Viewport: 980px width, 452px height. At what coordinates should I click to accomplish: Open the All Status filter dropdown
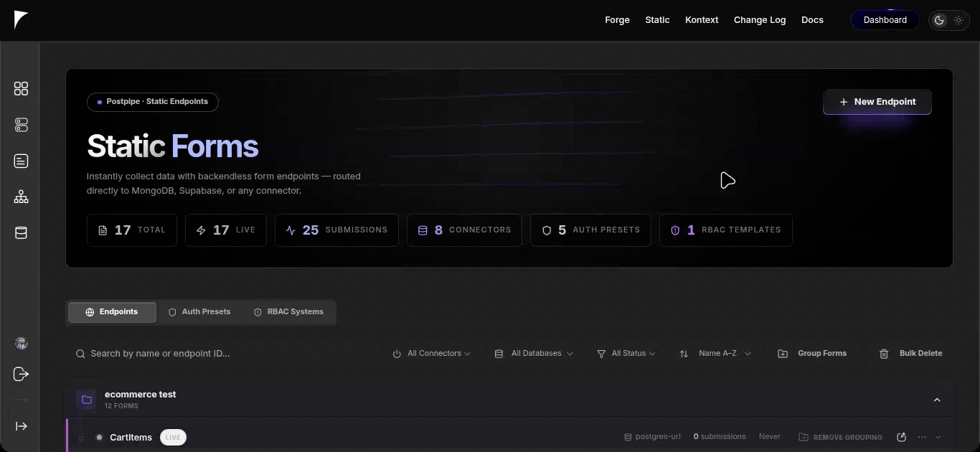(x=626, y=354)
